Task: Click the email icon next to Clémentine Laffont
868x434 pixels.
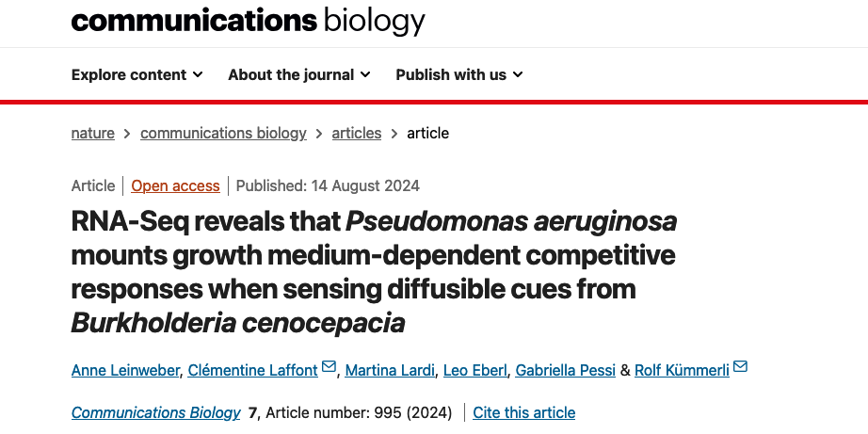Action: tap(329, 367)
